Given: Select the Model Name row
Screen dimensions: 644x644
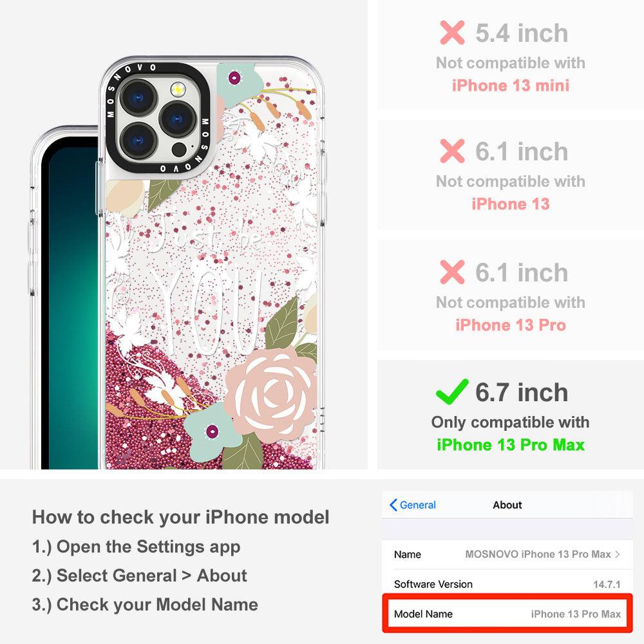Looking at the screenshot, I should tap(507, 614).
